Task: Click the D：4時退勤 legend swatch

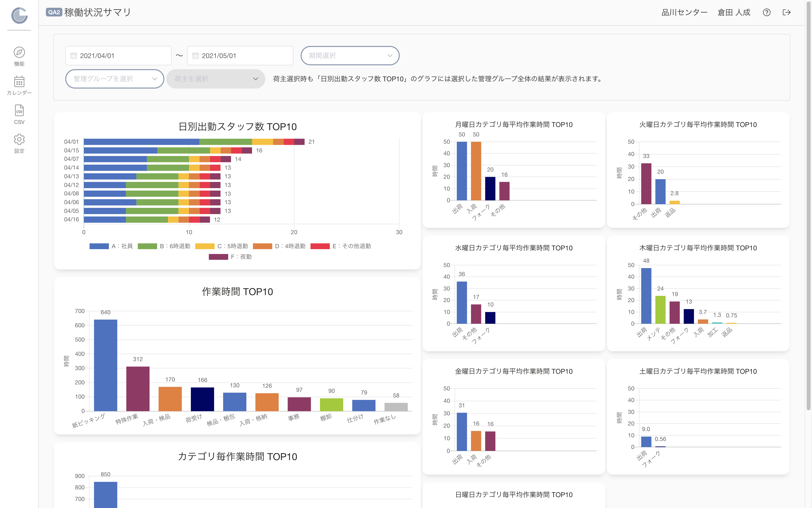Action: tap(262, 246)
